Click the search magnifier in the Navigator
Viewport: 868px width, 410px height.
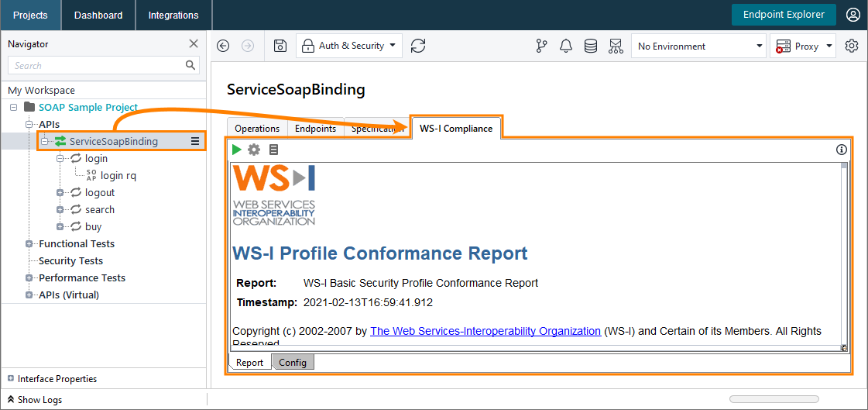coord(190,65)
